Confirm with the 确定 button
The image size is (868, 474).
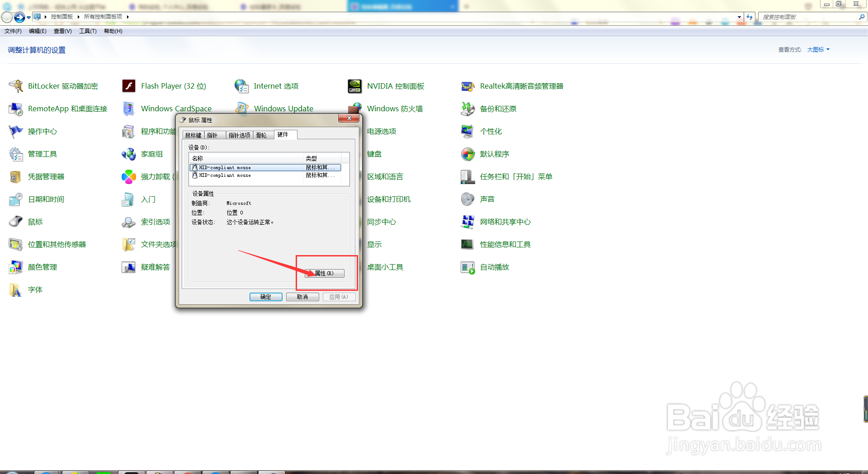[266, 297]
